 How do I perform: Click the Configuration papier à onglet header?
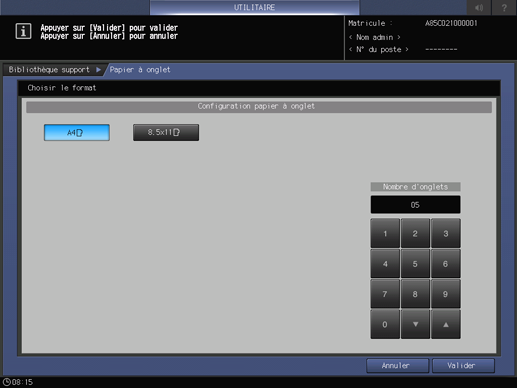(x=259, y=107)
